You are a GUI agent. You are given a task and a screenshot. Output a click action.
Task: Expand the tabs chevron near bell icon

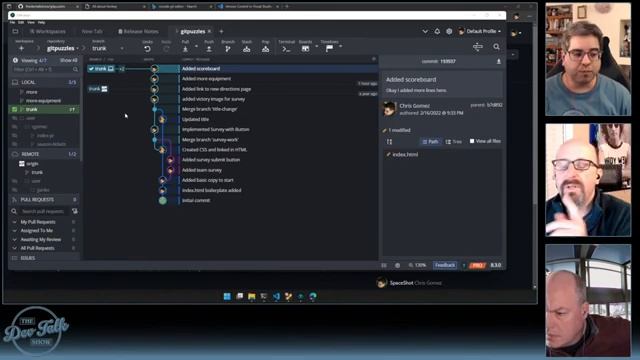(425, 31)
